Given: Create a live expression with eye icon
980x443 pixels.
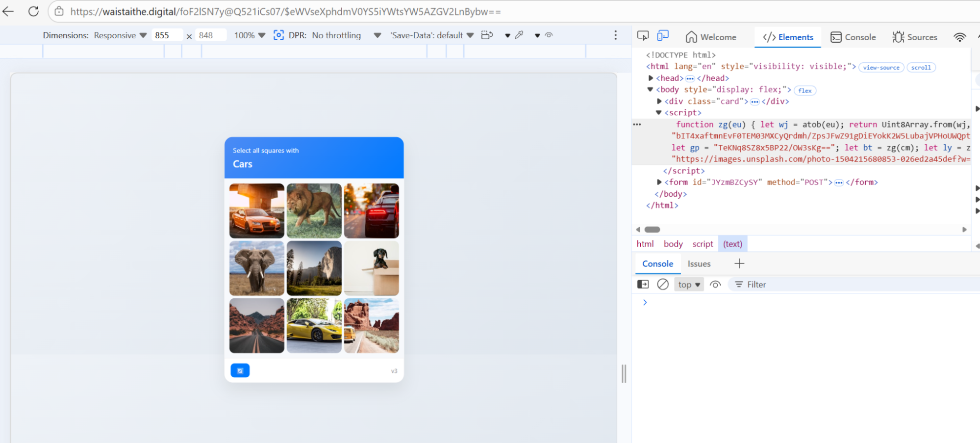Looking at the screenshot, I should point(715,285).
